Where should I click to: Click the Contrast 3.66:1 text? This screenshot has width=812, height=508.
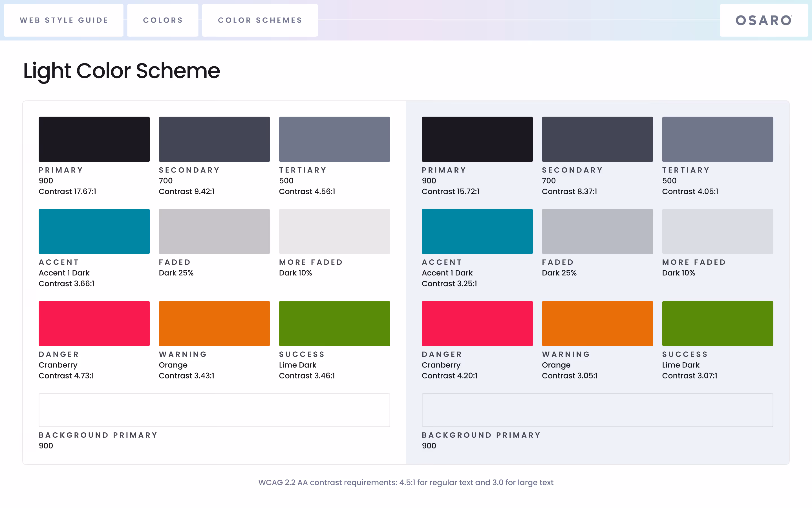(x=67, y=284)
